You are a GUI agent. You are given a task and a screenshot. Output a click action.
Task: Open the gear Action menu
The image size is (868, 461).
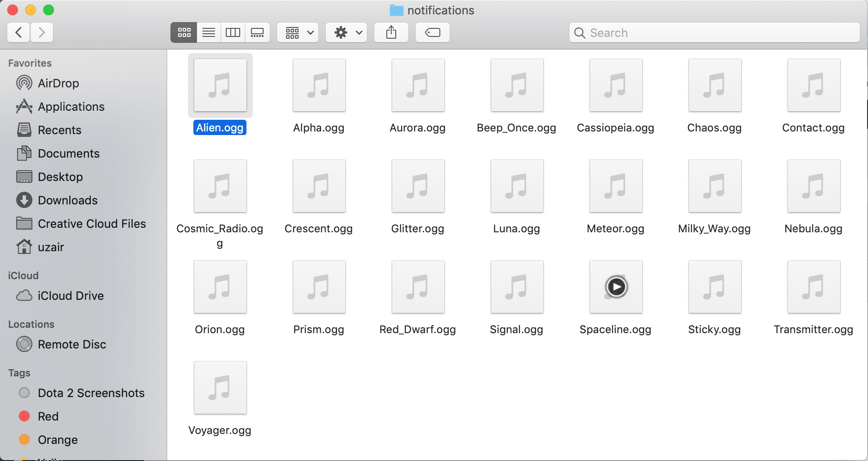pyautogui.click(x=347, y=32)
